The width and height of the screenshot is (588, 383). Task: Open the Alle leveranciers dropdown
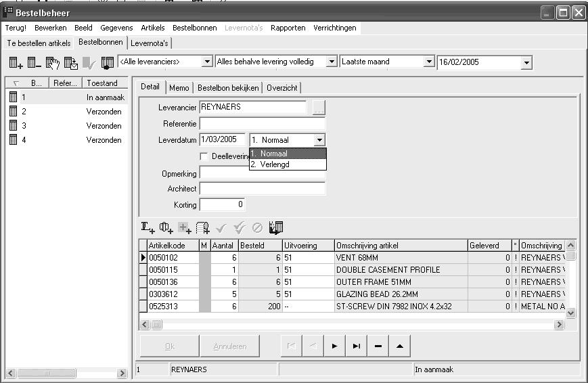[207, 62]
